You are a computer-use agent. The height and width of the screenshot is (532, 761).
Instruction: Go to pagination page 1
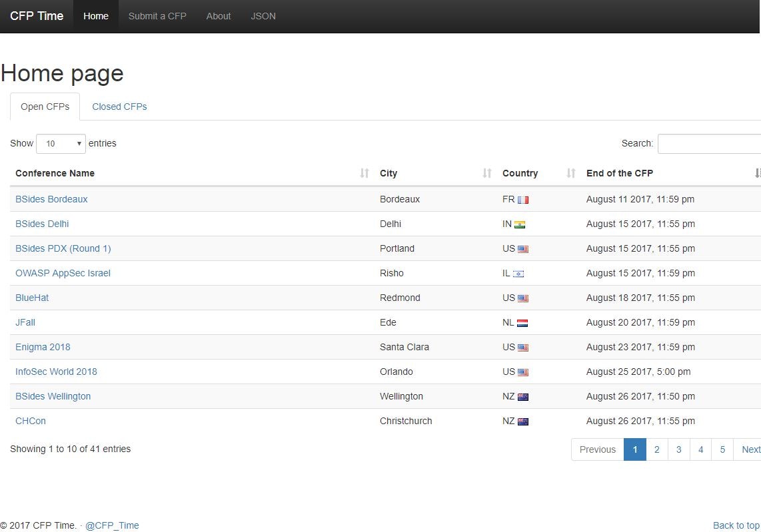[x=635, y=449]
